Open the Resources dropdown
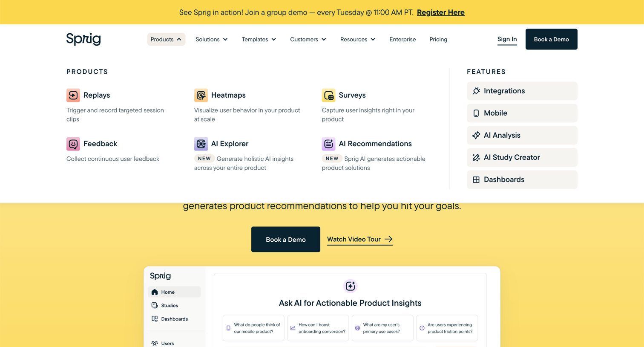 pyautogui.click(x=358, y=39)
